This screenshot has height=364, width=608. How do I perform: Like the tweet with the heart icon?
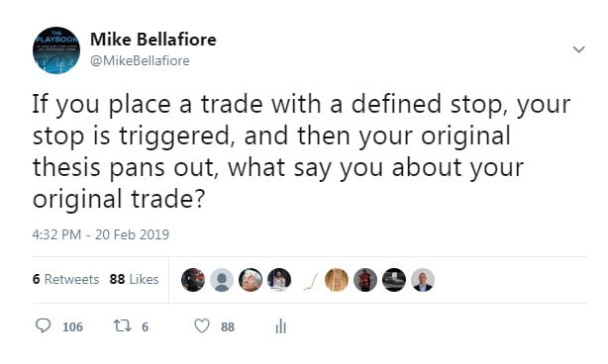tap(202, 326)
